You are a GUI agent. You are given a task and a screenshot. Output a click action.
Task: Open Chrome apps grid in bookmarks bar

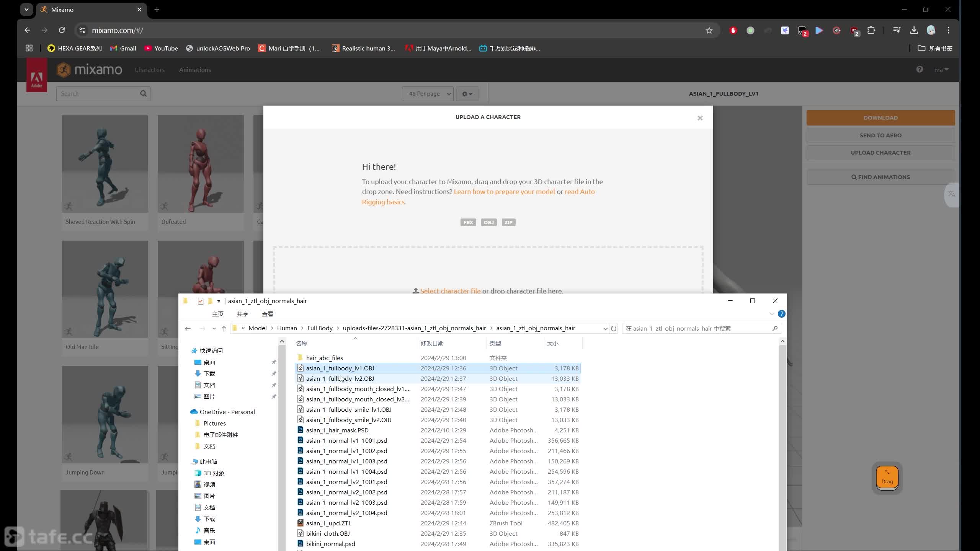(x=29, y=48)
